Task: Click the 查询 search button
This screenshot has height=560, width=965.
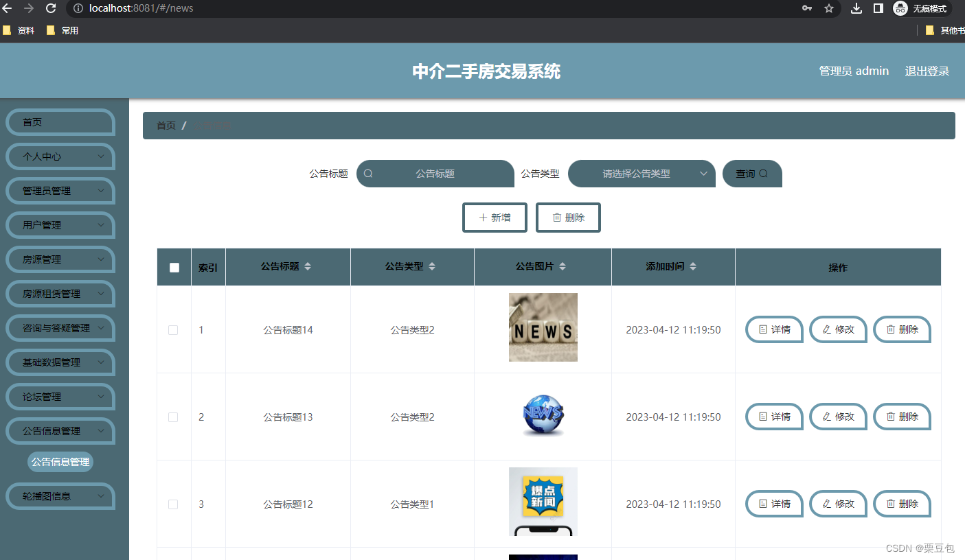Action: pos(752,174)
